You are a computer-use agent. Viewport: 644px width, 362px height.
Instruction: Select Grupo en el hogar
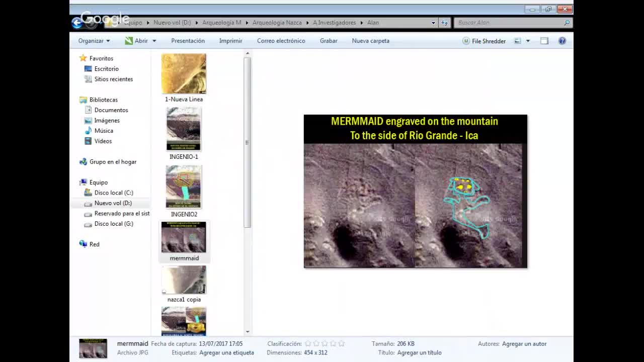point(113,162)
